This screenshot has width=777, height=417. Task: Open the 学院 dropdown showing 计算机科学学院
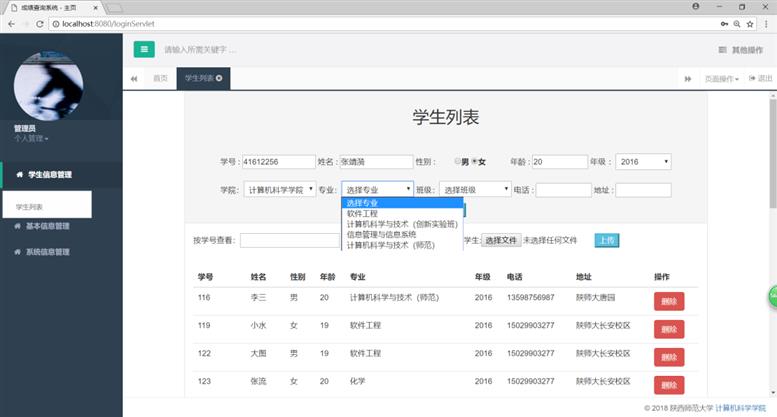(280, 189)
